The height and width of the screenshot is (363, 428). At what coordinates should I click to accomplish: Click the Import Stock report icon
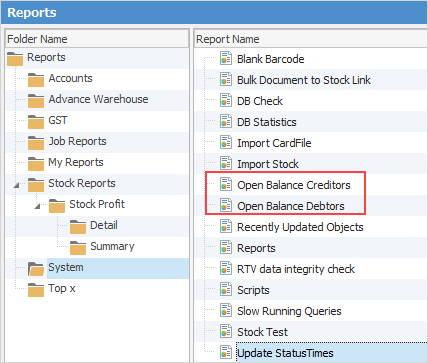[226, 164]
